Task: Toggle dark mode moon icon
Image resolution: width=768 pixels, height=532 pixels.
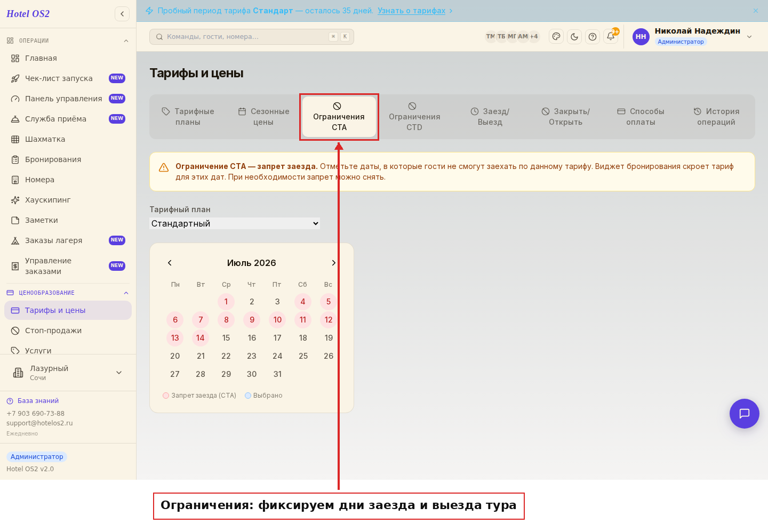Action: coord(574,37)
